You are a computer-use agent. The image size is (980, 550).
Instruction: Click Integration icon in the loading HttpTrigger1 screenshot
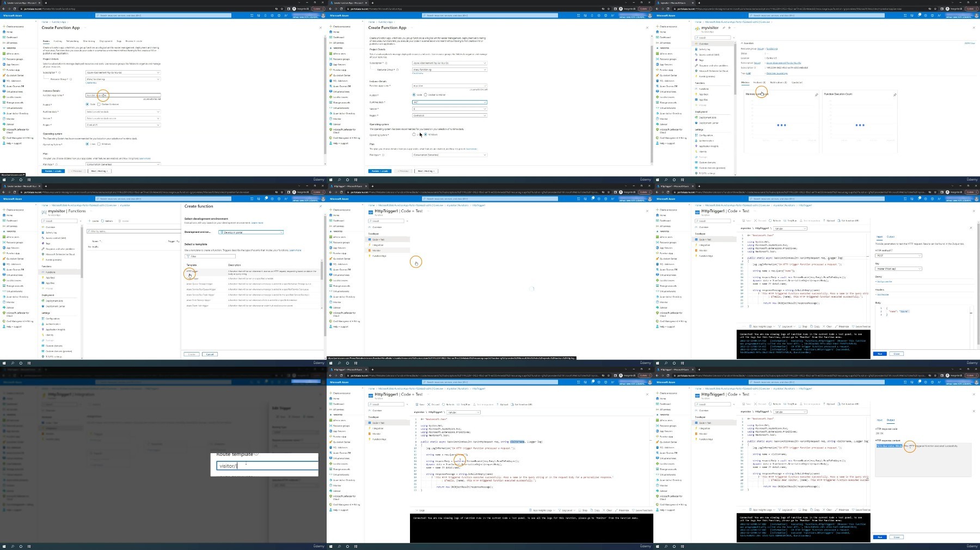(x=370, y=245)
